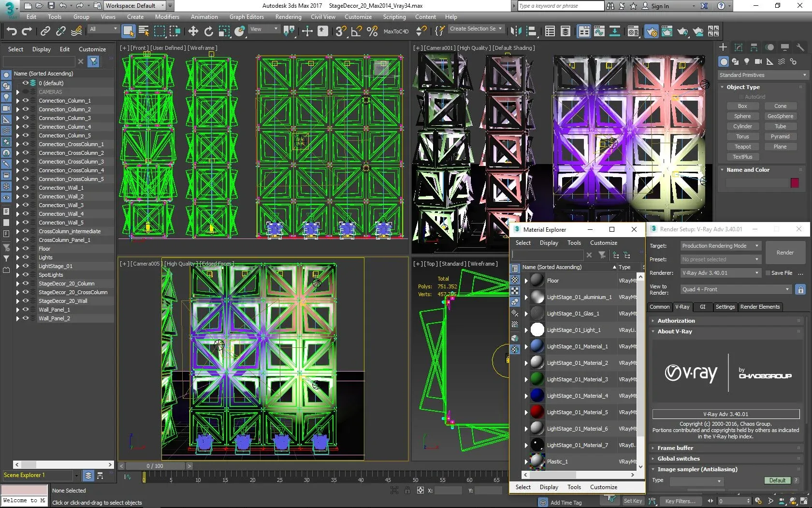Click the Sphere primitive button

point(742,116)
